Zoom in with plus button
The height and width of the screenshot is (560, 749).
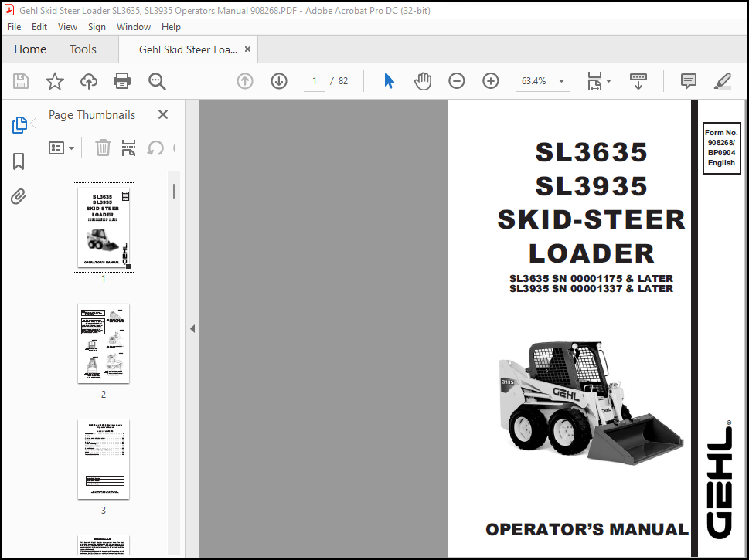point(491,81)
